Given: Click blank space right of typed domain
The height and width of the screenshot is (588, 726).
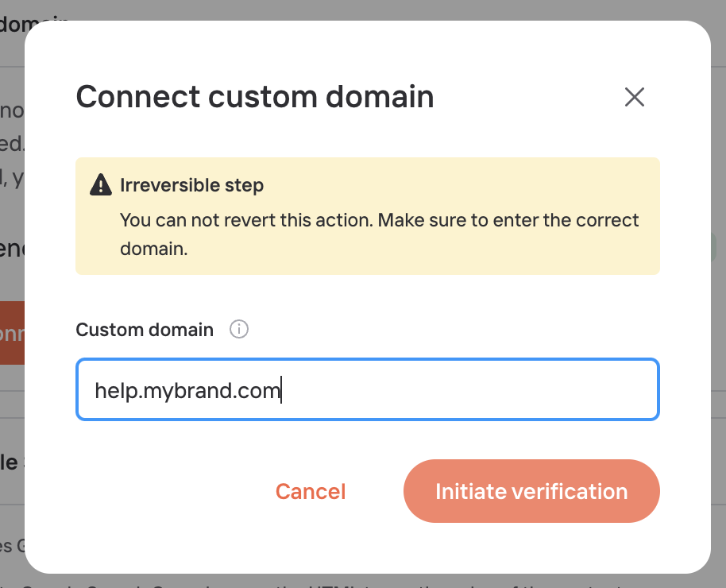Looking at the screenshot, I should click(x=468, y=389).
